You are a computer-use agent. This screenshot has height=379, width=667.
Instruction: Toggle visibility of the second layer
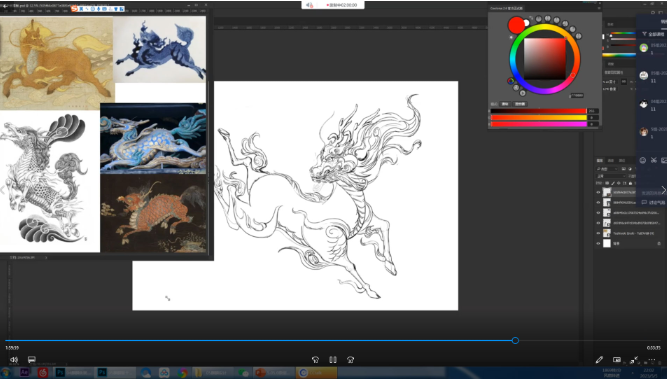point(598,202)
